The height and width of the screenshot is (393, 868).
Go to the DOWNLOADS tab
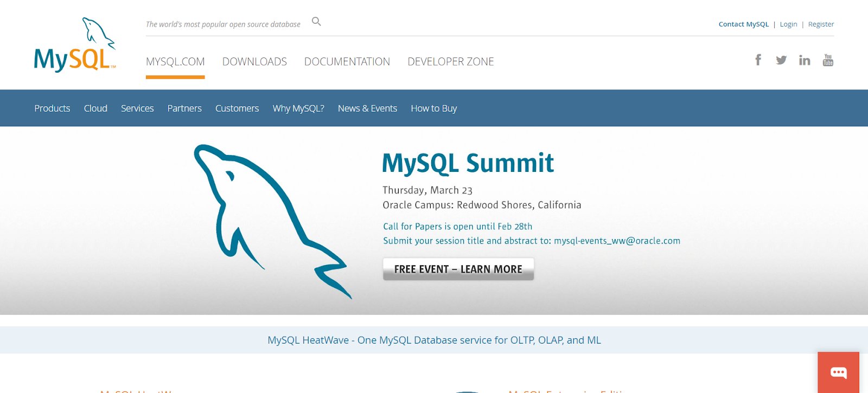(x=254, y=62)
